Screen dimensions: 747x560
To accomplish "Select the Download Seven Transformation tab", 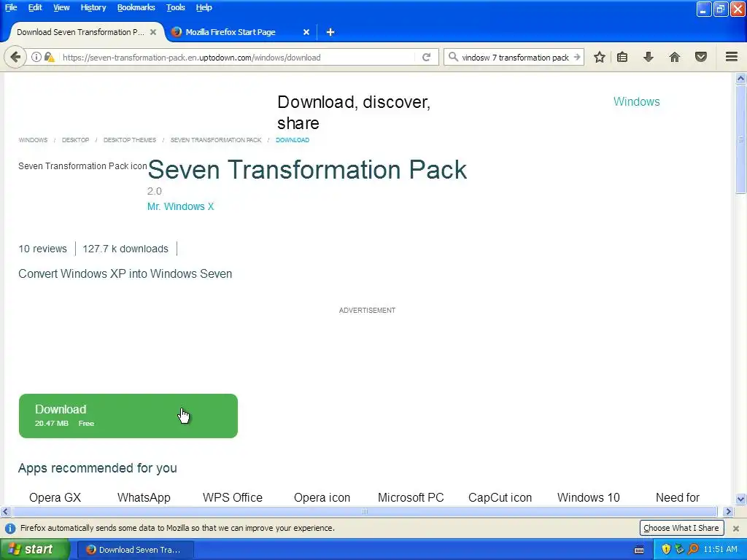I will click(x=87, y=32).
